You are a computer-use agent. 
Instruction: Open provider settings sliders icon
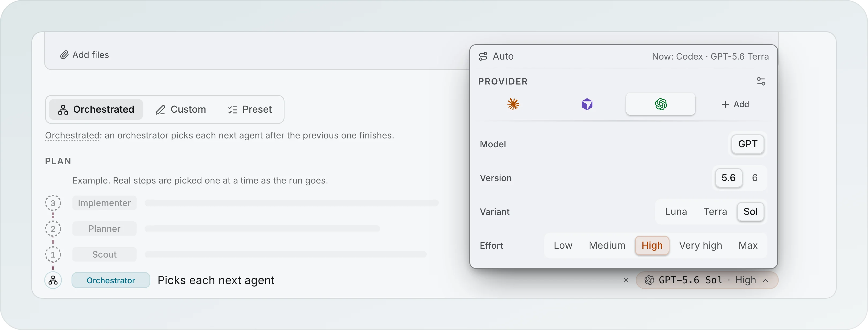click(x=761, y=81)
